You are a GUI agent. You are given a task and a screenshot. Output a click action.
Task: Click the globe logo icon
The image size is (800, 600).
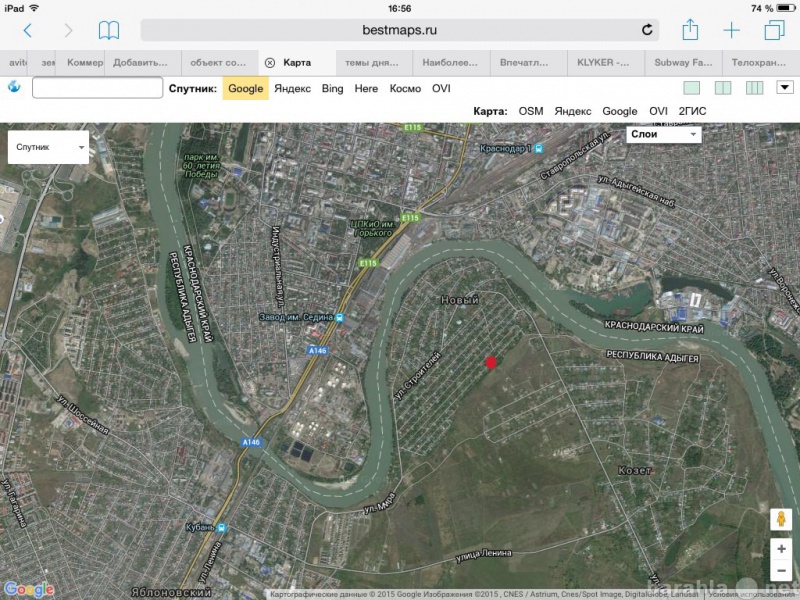pyautogui.click(x=14, y=87)
